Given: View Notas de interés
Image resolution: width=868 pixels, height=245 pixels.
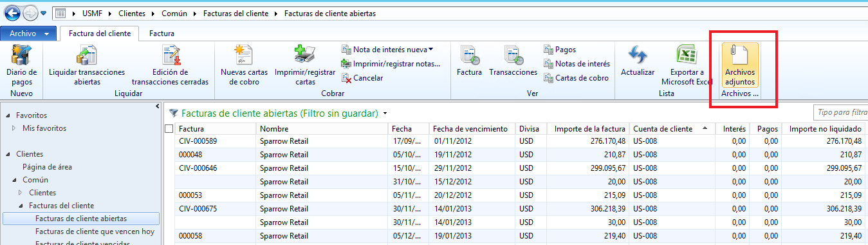Looking at the screenshot, I should click(577, 63).
